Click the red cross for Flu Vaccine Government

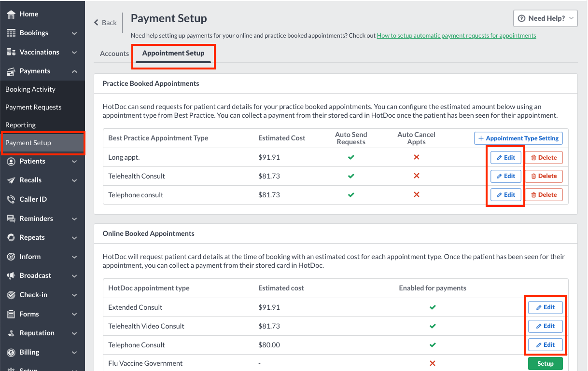click(433, 363)
